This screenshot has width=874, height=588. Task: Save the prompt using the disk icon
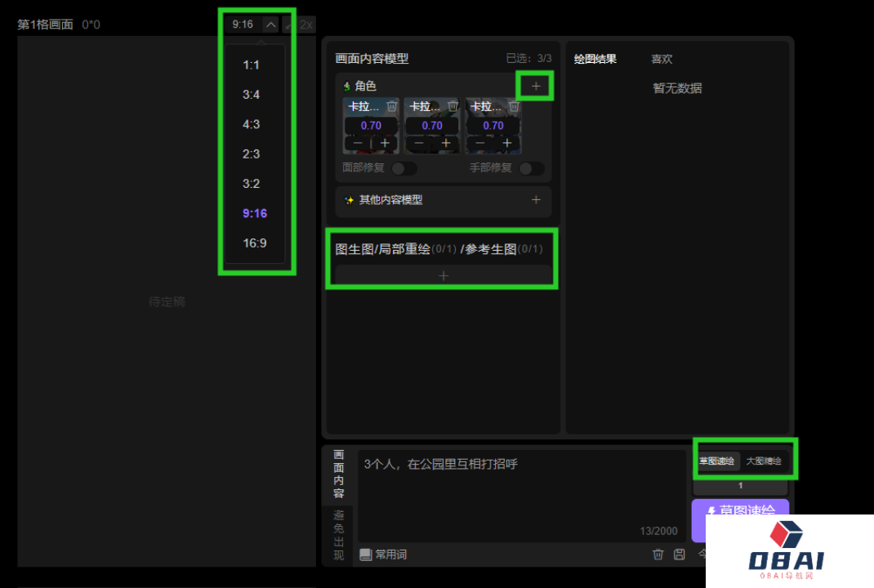coord(679,554)
